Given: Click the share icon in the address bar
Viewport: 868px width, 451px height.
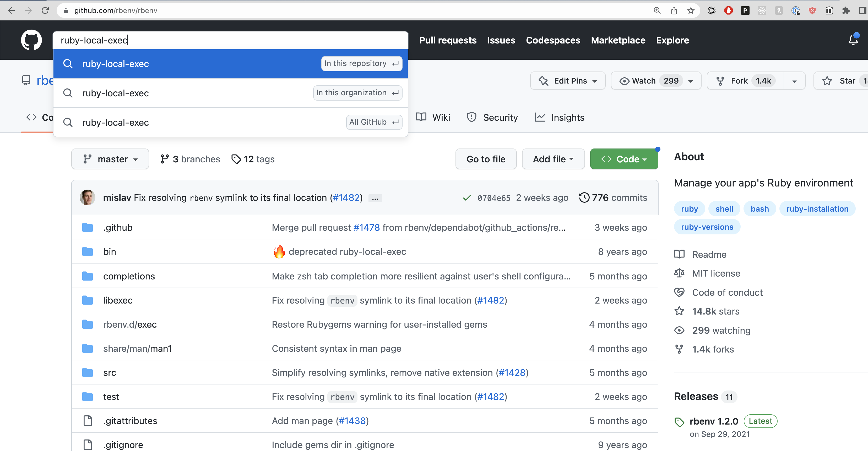Looking at the screenshot, I should [x=674, y=10].
